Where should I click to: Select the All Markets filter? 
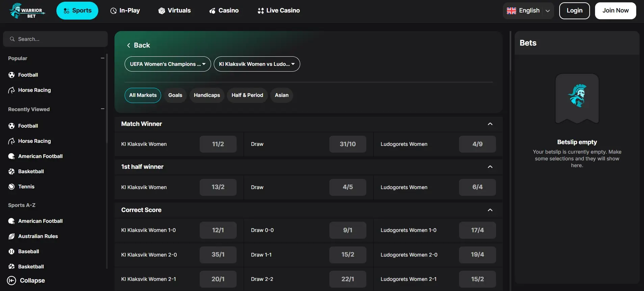pos(143,95)
